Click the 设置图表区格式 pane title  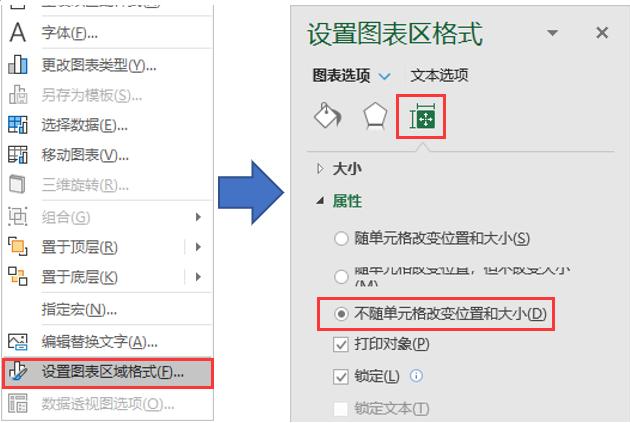click(395, 34)
